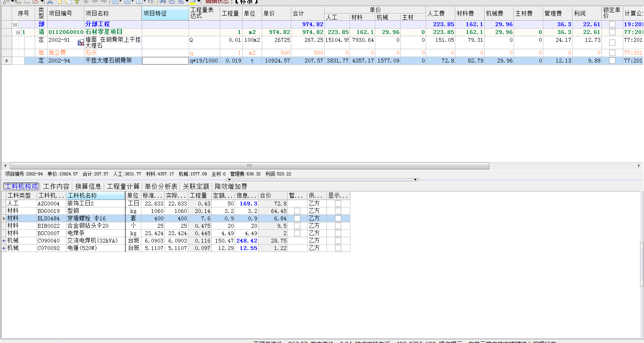Screen dimensions: 644x343
Task: Click splitter collapse arrow right of detail bar
Action: (x=416, y=180)
